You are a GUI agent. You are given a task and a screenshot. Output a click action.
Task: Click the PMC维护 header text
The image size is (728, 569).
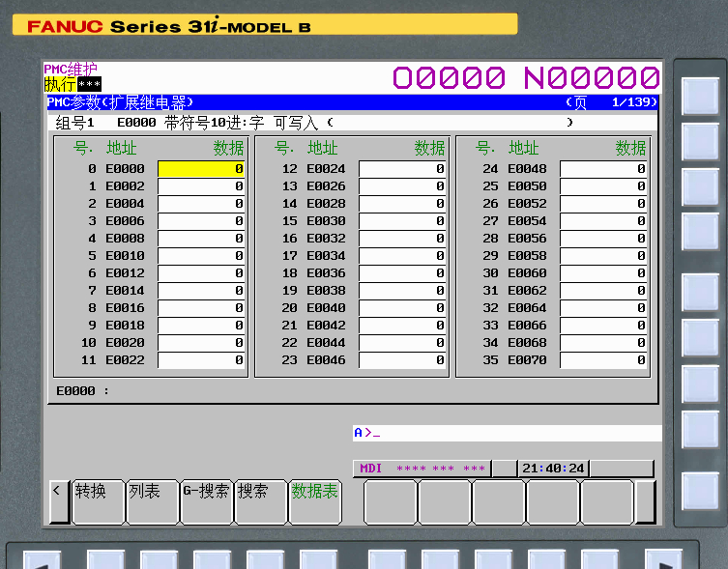click(x=71, y=70)
